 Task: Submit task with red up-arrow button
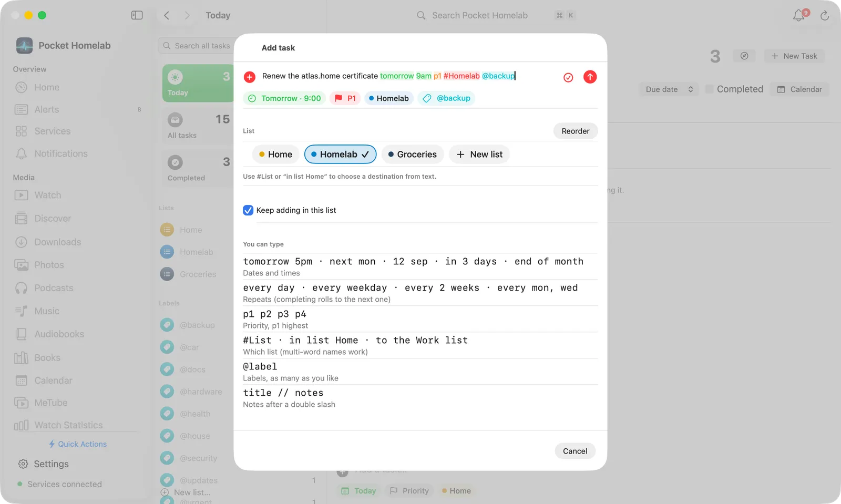tap(590, 77)
